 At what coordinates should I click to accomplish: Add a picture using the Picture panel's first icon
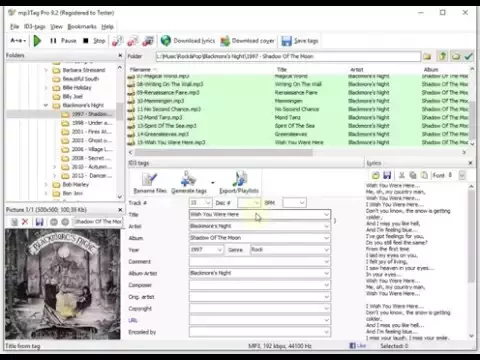[x=14, y=222]
